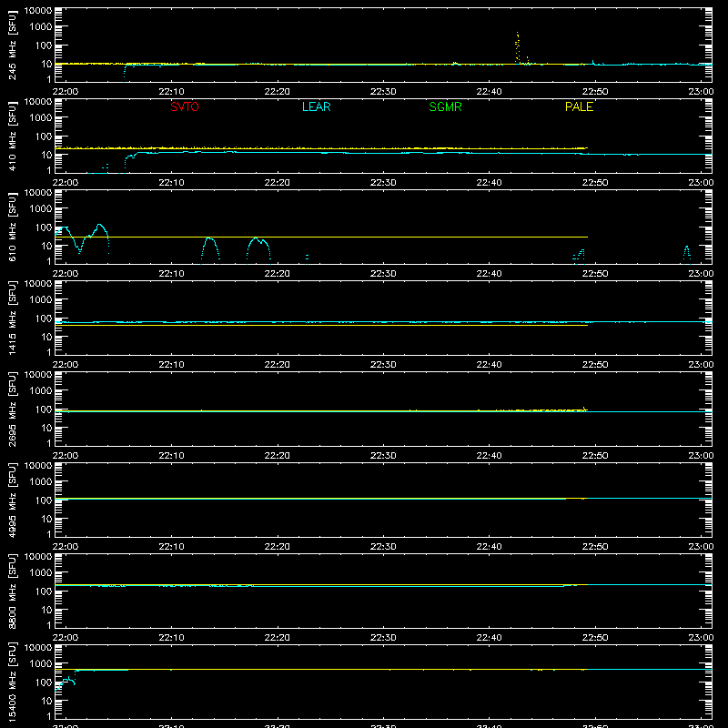
Task: Click the cyan double-peak hump near 22:18 in 610 MHz
Action: (258, 249)
